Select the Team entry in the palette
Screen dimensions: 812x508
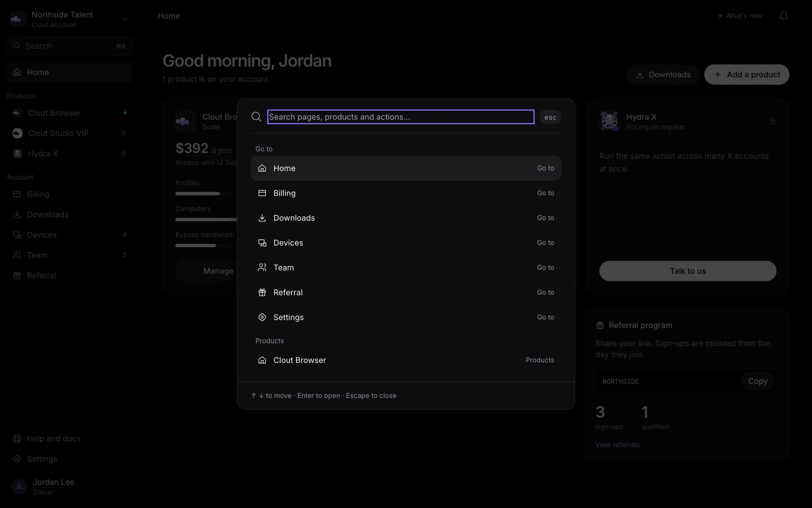[406, 268]
